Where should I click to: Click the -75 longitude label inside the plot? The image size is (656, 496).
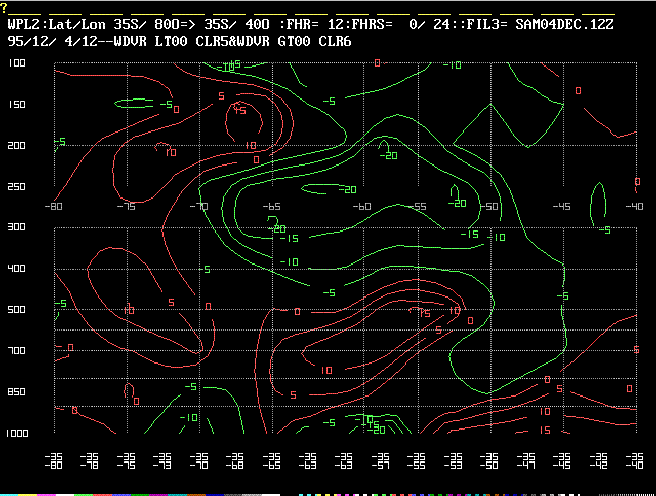click(x=126, y=207)
